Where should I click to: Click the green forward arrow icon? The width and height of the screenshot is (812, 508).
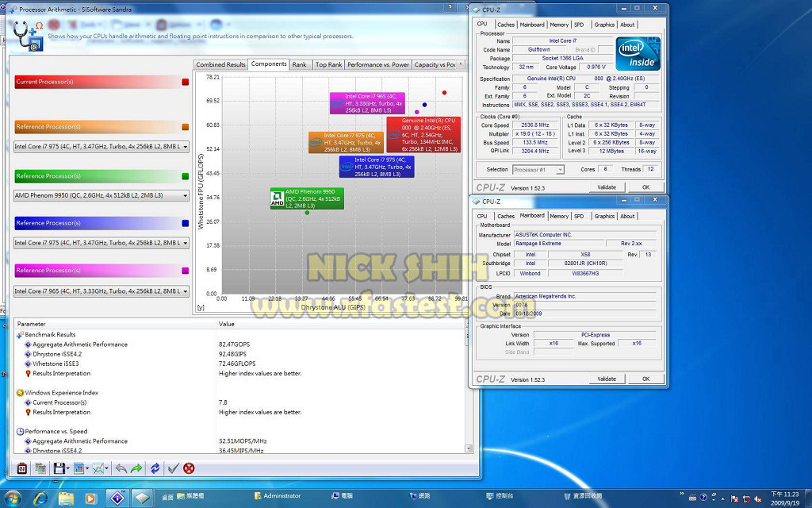(x=136, y=468)
